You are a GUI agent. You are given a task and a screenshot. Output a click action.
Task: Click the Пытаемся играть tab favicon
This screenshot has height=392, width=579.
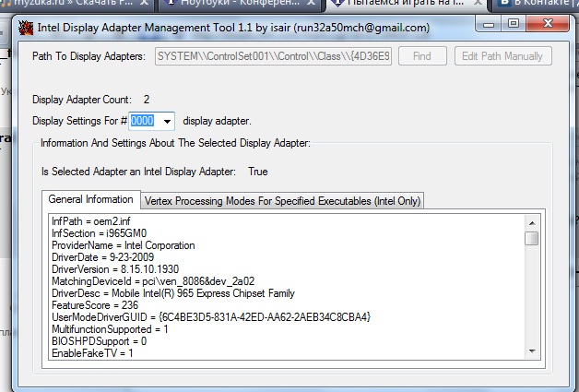tap(337, 3)
